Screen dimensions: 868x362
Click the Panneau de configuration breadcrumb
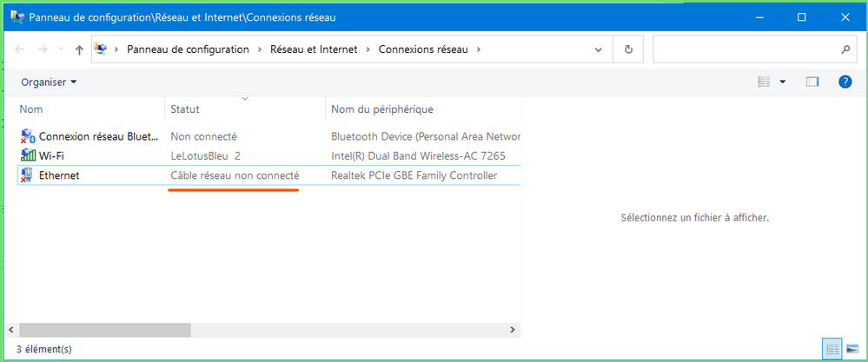188,49
